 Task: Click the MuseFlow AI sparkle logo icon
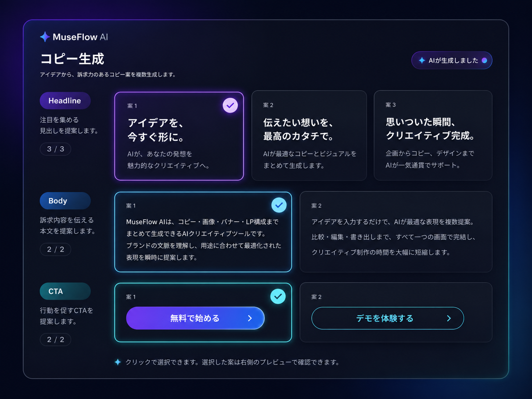click(45, 37)
